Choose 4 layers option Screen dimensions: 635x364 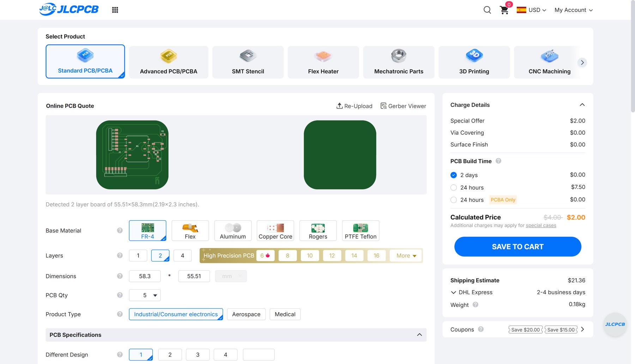(x=182, y=255)
